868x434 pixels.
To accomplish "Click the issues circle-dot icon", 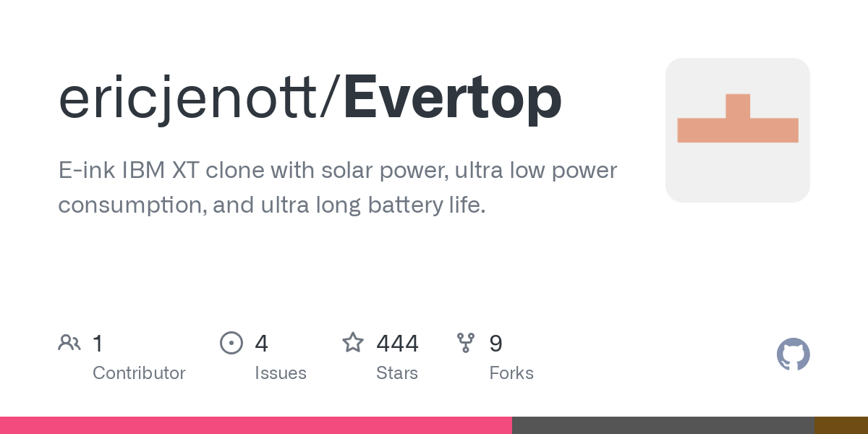I will click(x=231, y=343).
